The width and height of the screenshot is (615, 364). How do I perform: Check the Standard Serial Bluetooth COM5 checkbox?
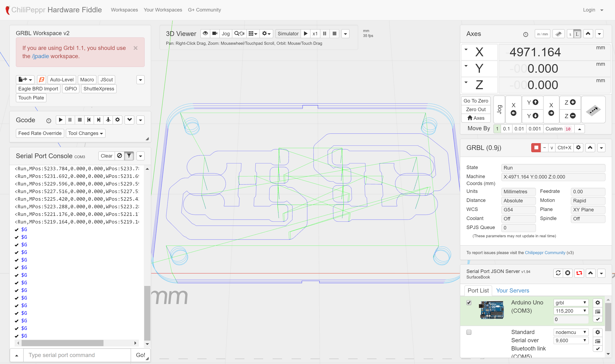[469, 332]
